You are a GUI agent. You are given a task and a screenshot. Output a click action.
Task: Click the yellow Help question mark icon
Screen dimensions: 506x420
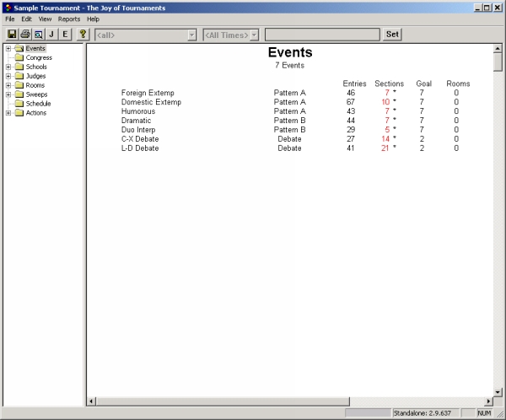[83, 35]
